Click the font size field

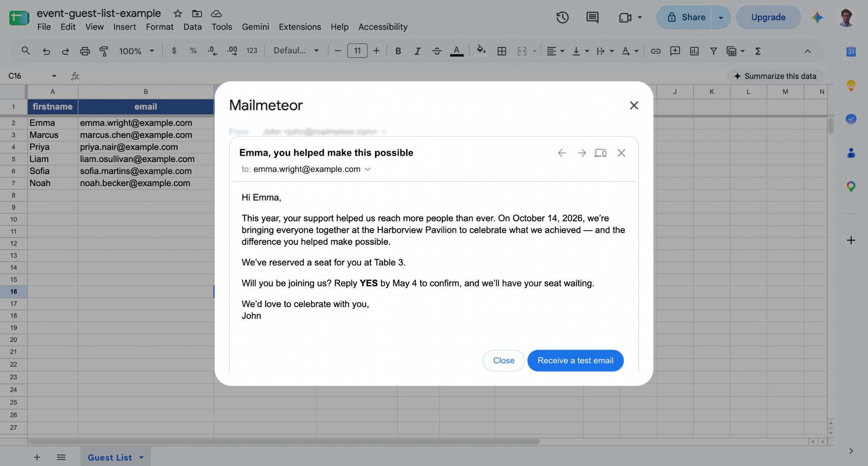[357, 50]
